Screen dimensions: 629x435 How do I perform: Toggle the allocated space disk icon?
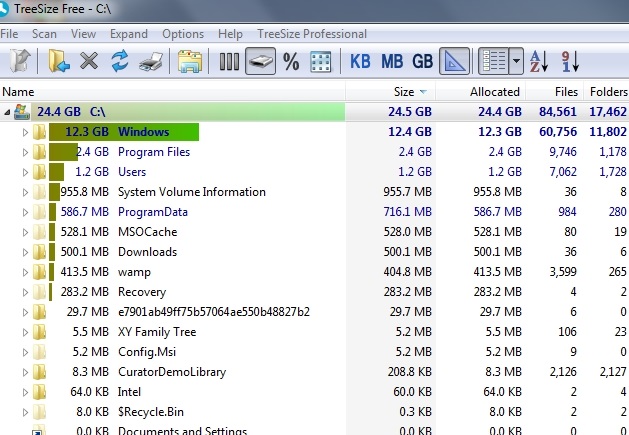coord(260,61)
